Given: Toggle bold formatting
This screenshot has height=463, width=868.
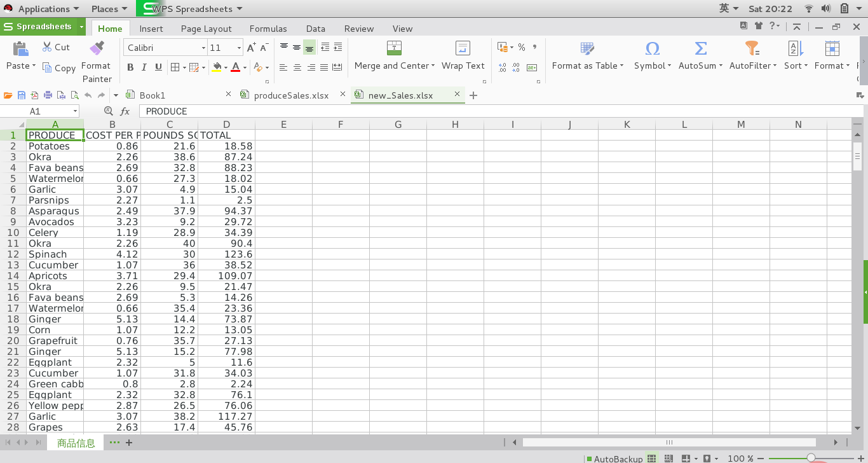Looking at the screenshot, I should pyautogui.click(x=130, y=67).
